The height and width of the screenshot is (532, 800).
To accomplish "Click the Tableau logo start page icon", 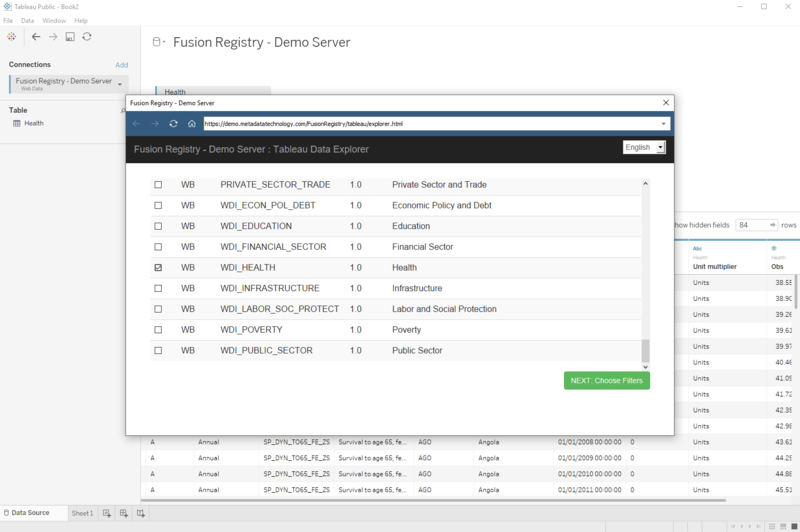I will [x=11, y=37].
